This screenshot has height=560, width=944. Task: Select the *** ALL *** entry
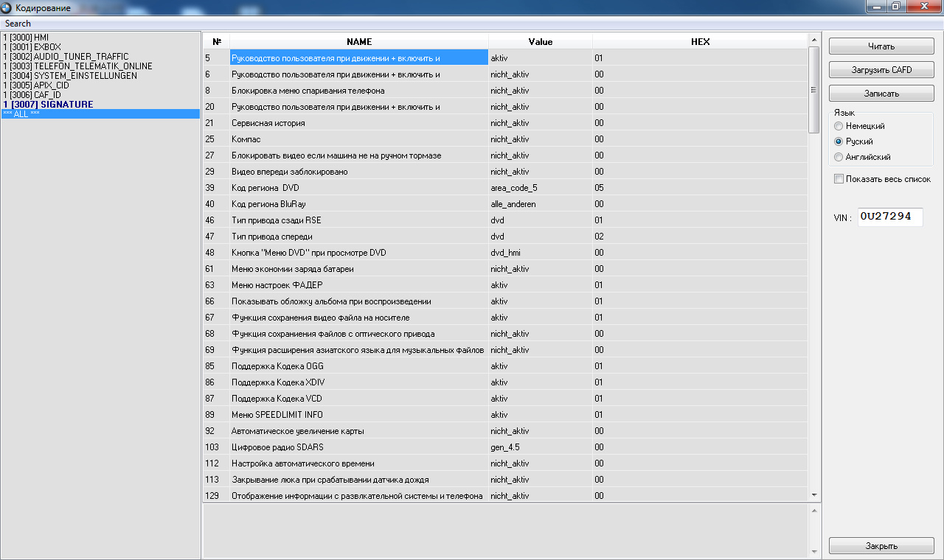(21, 114)
